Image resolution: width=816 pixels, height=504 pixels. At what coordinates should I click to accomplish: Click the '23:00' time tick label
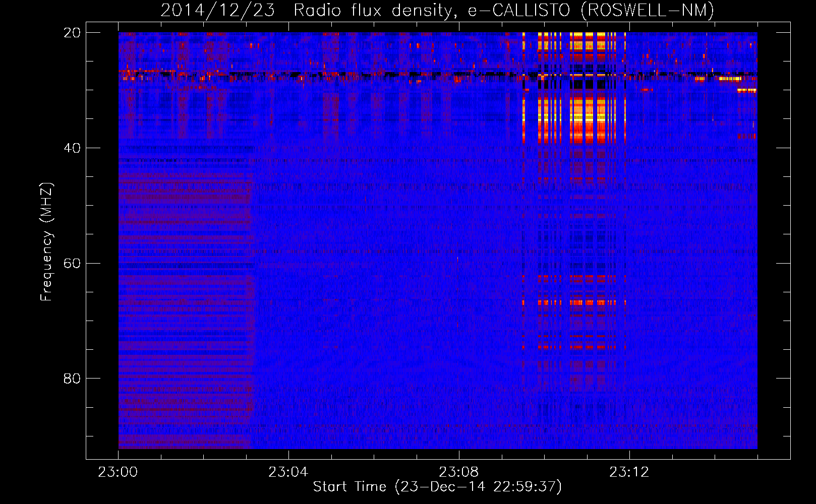[x=118, y=472]
